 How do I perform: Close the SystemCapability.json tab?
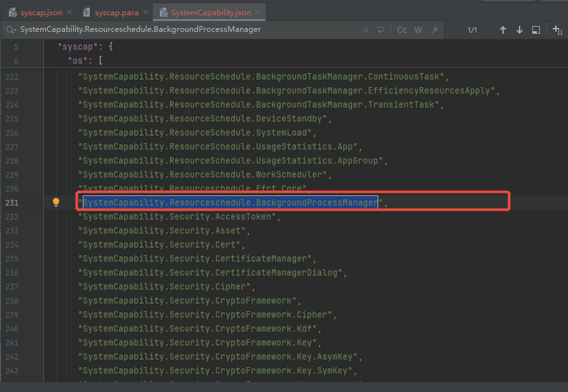point(257,12)
